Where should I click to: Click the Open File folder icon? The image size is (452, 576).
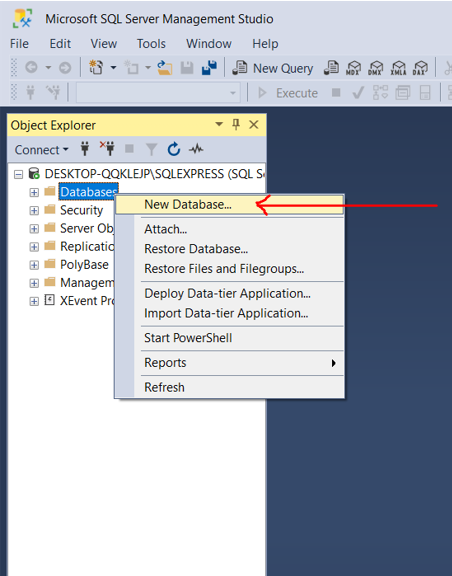(x=165, y=68)
